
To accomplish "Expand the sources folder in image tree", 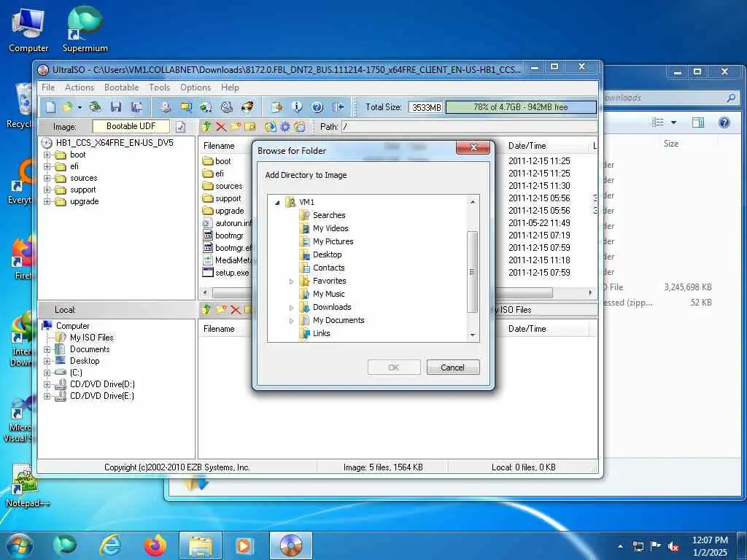I will pos(47,178).
